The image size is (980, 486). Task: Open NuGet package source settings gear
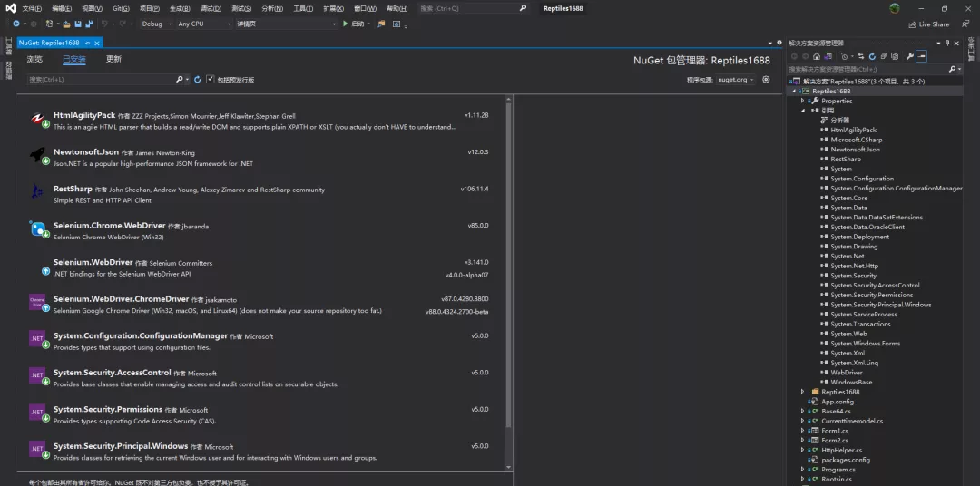766,79
